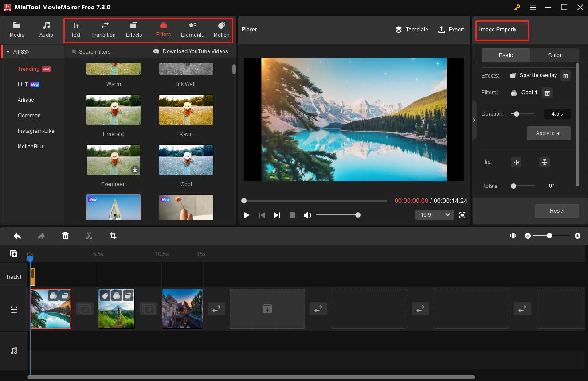Click the auto-fit timeline icon
This screenshot has height=381, width=588.
514,236
